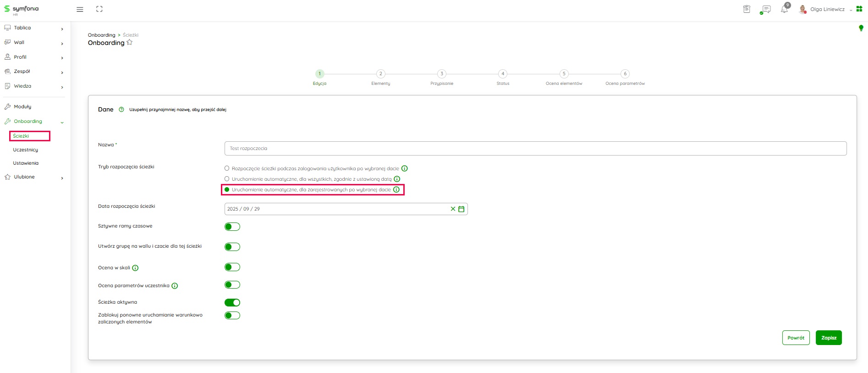This screenshot has height=373, width=868.
Task: Disable the Ścieżka aktywna switch
Action: pos(232,302)
